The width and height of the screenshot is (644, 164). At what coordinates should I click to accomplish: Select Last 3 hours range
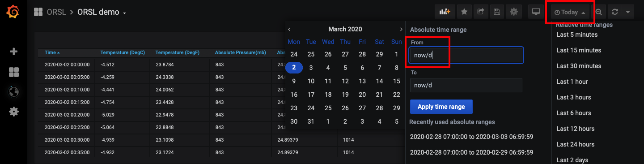pos(574,97)
